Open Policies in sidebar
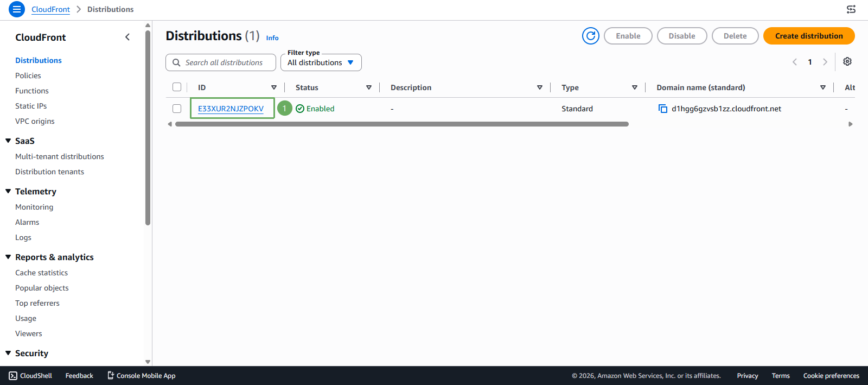The image size is (868, 385). click(x=28, y=75)
